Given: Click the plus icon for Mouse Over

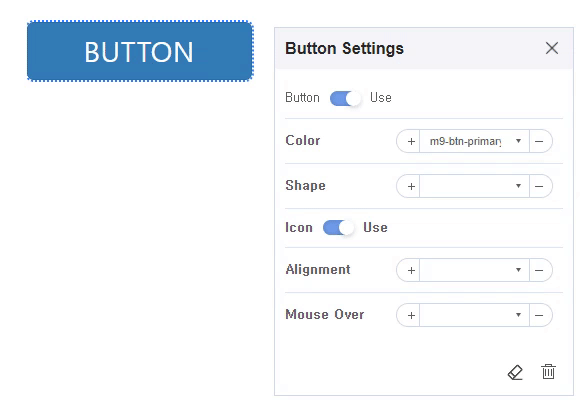Looking at the screenshot, I should point(409,315).
